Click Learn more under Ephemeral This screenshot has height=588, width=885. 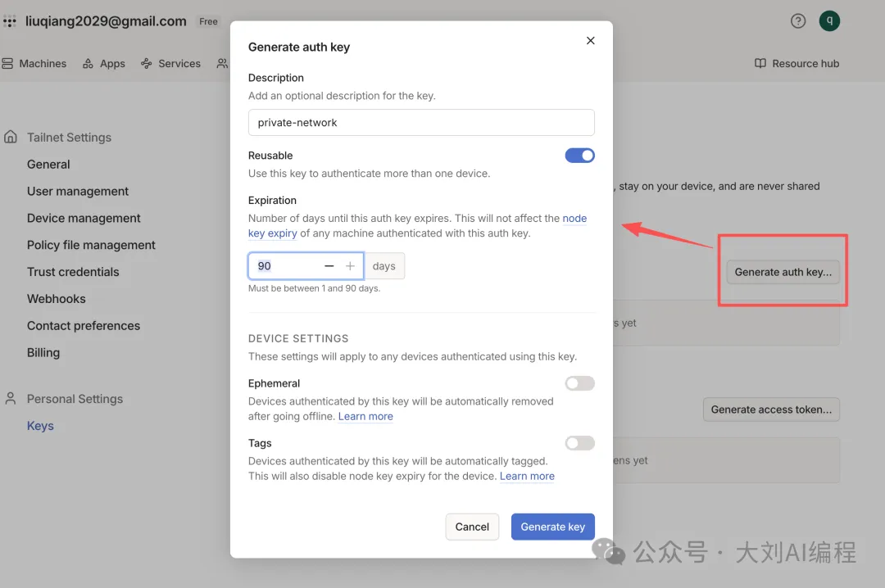coord(365,417)
